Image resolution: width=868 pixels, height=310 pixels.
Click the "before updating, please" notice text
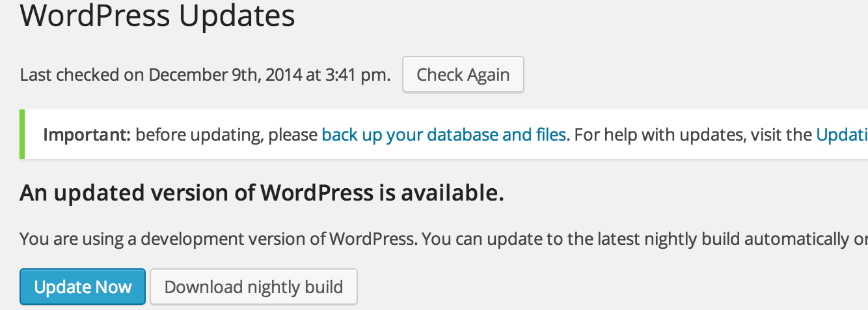(228, 135)
